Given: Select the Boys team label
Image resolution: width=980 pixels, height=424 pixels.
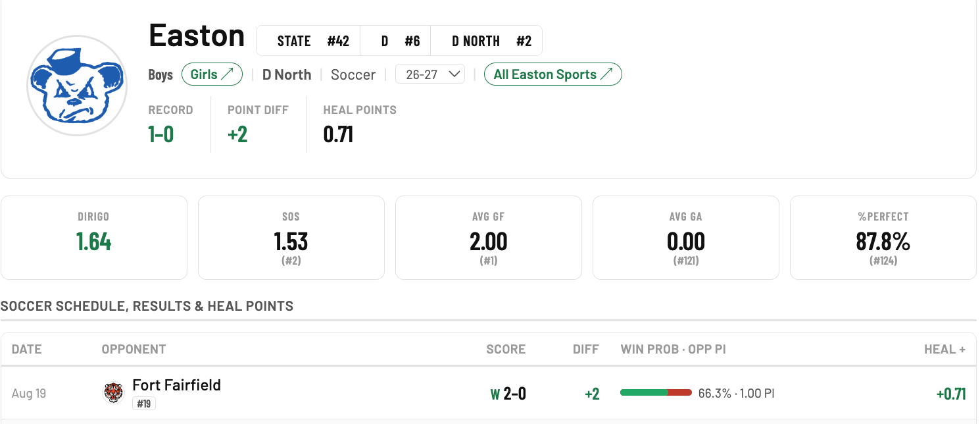Looking at the screenshot, I should 160,74.
